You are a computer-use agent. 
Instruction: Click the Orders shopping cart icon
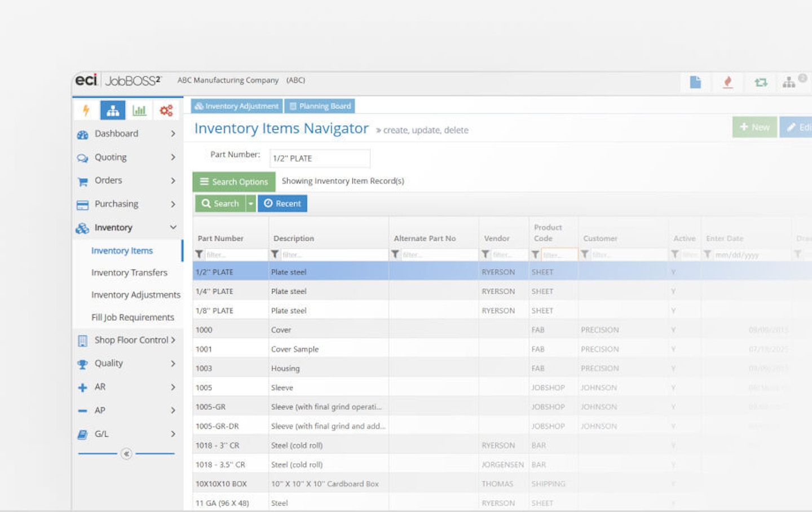(x=82, y=182)
